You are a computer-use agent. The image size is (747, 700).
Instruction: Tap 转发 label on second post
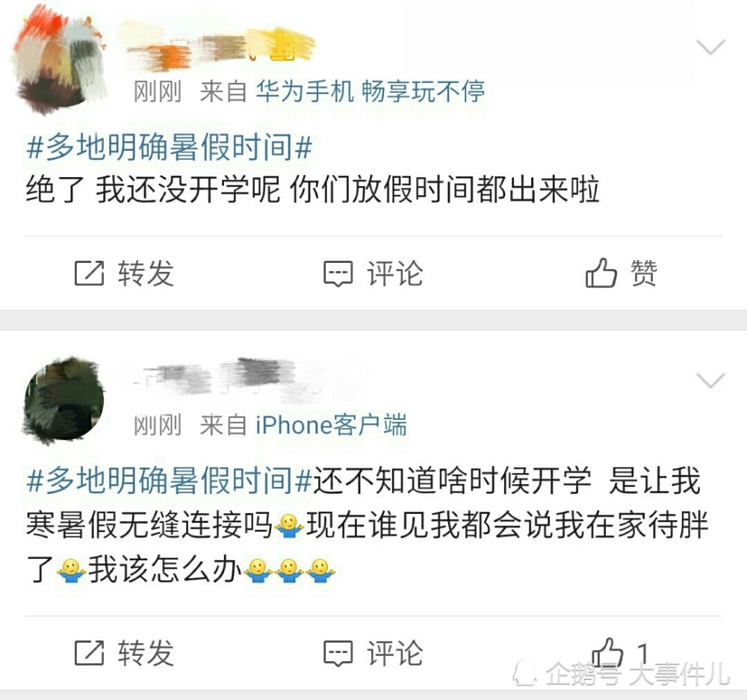click(x=146, y=653)
